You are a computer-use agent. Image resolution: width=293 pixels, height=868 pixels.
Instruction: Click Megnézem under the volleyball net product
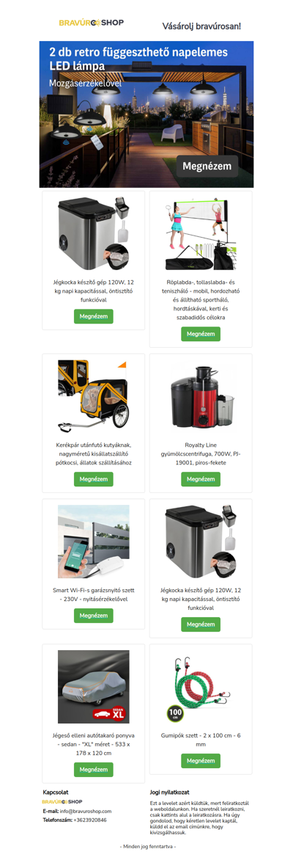pos(201,334)
